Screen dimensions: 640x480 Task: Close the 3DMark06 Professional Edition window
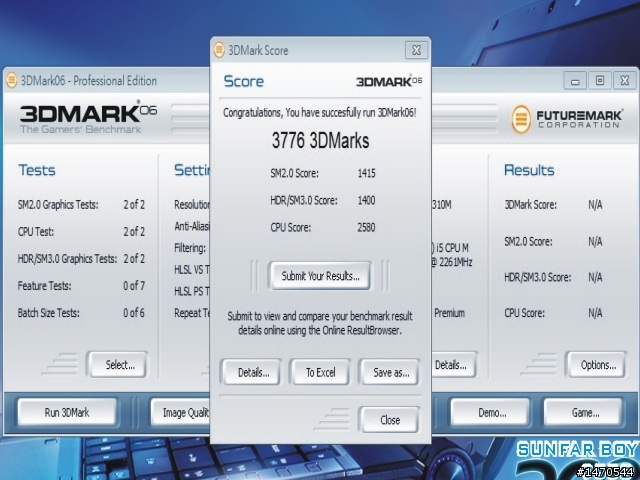pos(624,80)
